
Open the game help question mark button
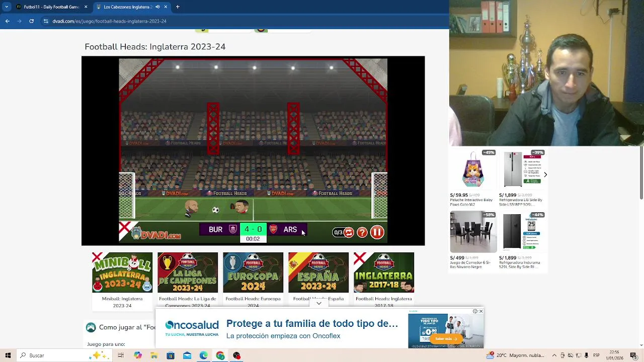tap(362, 232)
